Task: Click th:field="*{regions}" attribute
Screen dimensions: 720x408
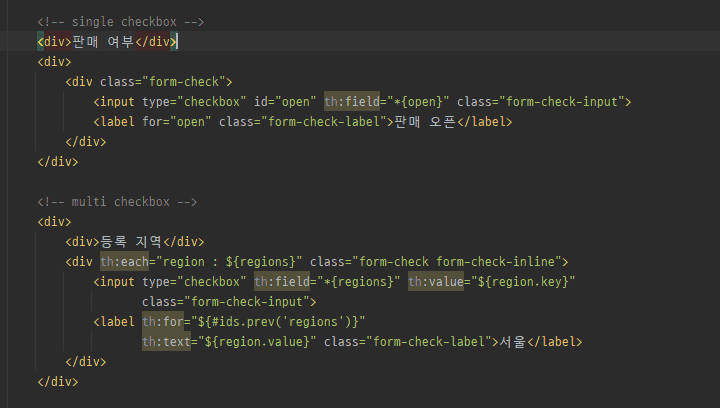Action: (327, 281)
